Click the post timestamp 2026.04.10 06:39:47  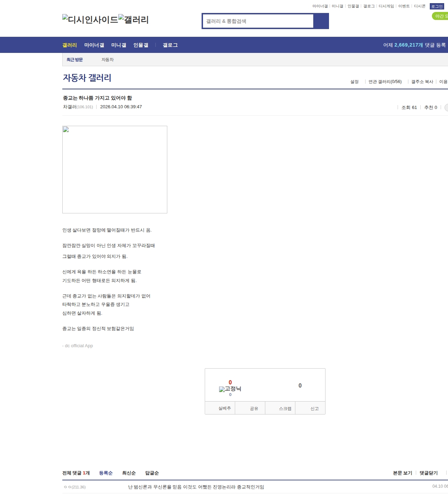[121, 107]
